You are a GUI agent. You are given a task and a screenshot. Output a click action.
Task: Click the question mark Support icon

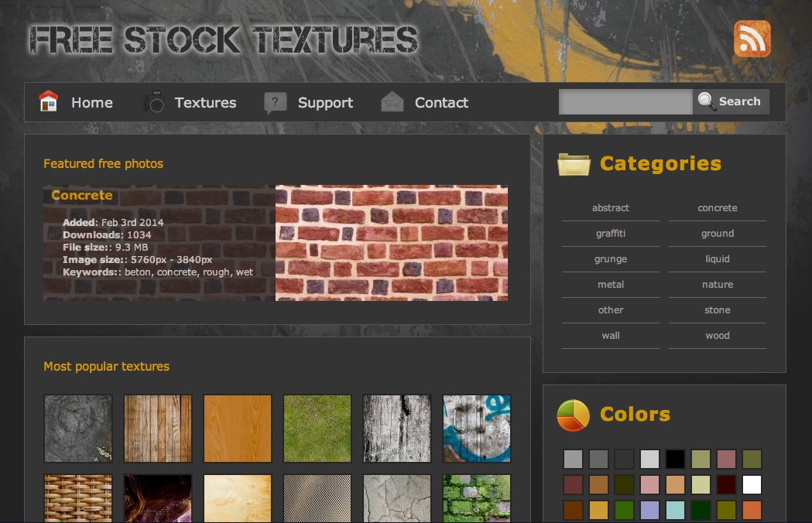coord(275,103)
